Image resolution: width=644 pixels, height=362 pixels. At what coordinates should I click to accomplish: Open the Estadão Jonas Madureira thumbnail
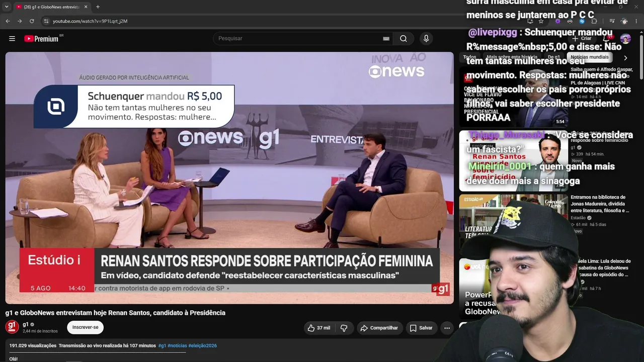[x=513, y=225]
